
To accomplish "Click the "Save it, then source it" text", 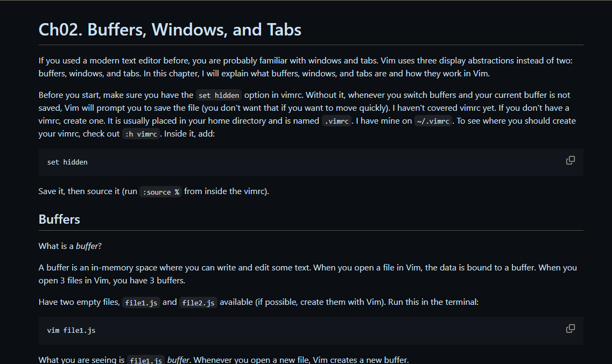I will point(88,191).
